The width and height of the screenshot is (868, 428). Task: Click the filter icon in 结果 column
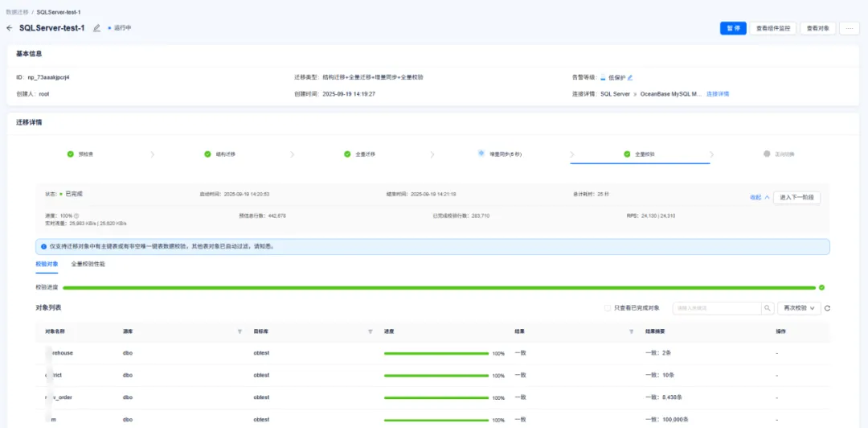[632, 331]
